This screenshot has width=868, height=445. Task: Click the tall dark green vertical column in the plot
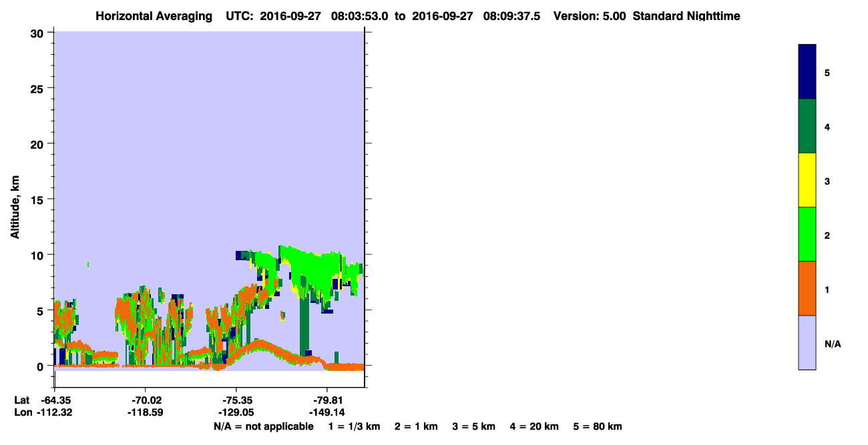pyautogui.click(x=304, y=324)
